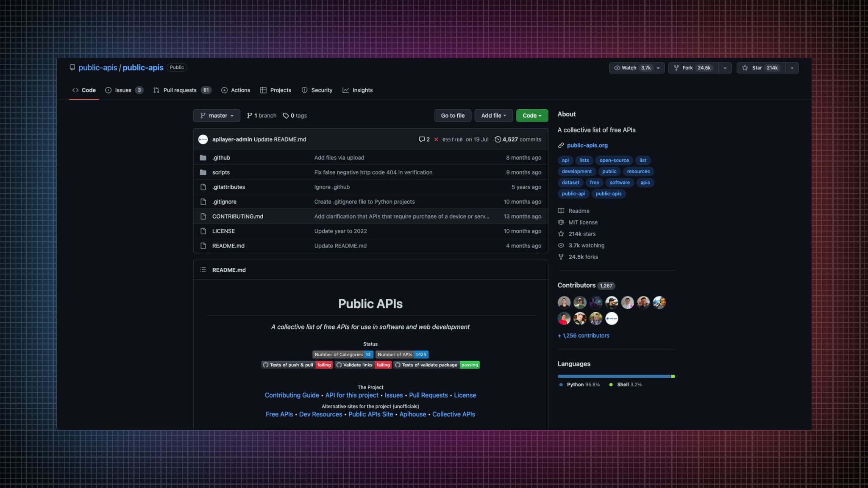868x488 pixels.
Task: Click the first contributor avatar thumbnail
Action: pyautogui.click(x=564, y=302)
